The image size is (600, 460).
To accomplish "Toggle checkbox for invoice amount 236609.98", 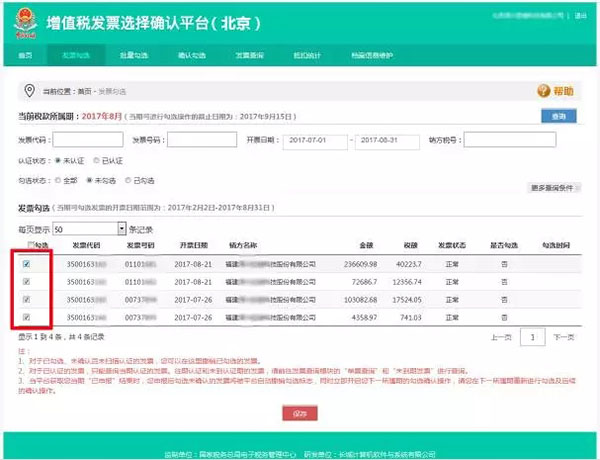I will pyautogui.click(x=26, y=264).
